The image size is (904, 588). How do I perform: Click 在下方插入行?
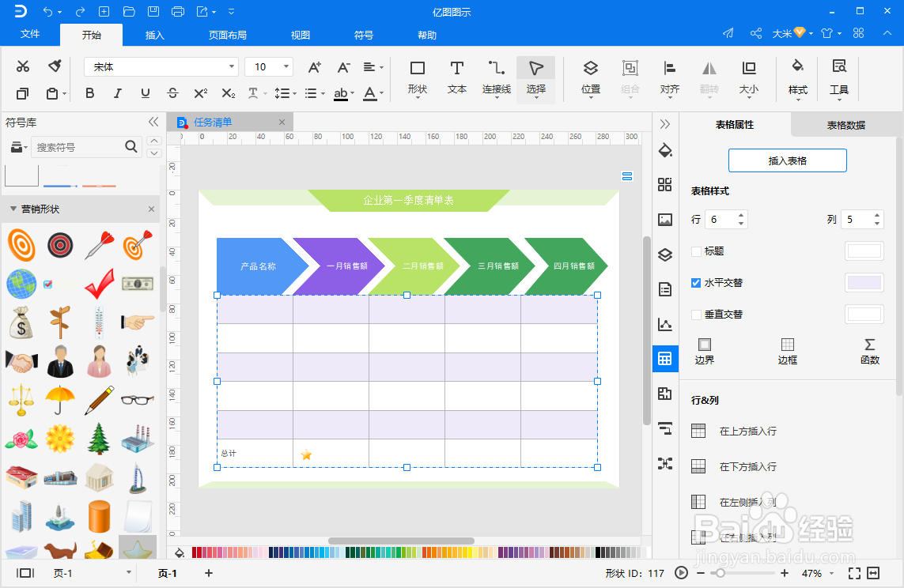tap(747, 466)
